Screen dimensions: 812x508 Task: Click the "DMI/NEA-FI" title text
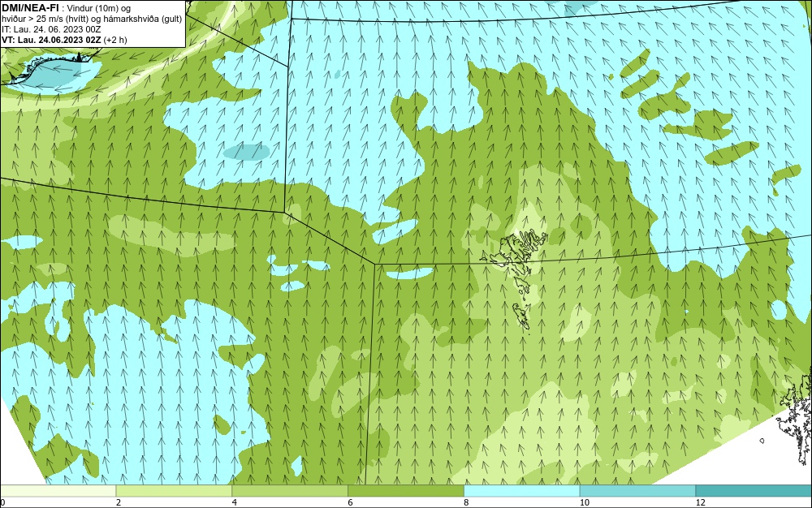pyautogui.click(x=30, y=8)
